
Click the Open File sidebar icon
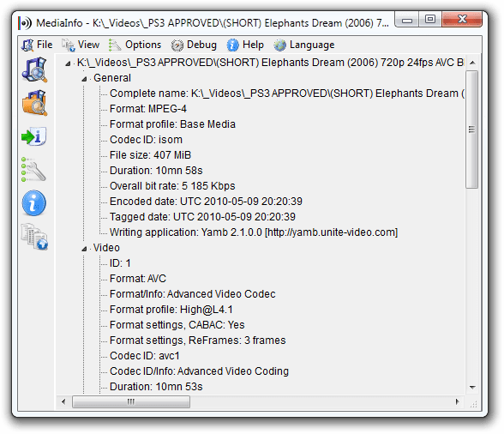(x=34, y=69)
